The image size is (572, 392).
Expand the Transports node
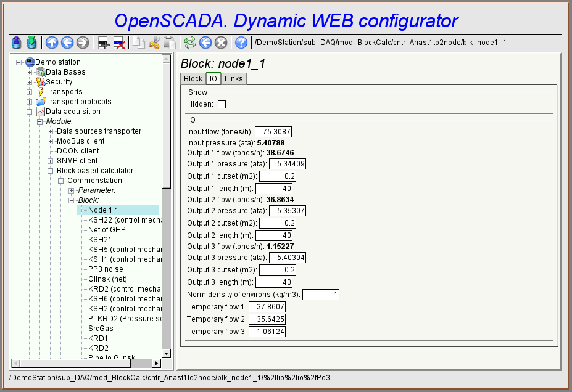pyautogui.click(x=29, y=92)
